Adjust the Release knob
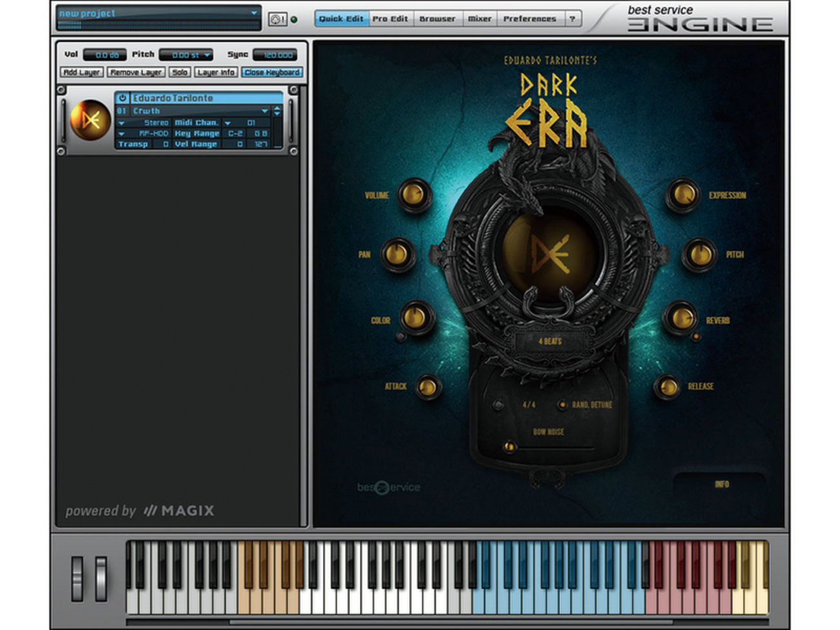The height and width of the screenshot is (630, 840). coord(667,387)
